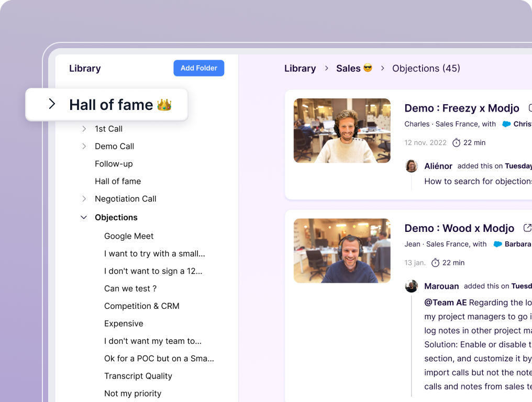Play the Wood x Modjo call thumbnail
The height and width of the screenshot is (402, 532).
(342, 251)
